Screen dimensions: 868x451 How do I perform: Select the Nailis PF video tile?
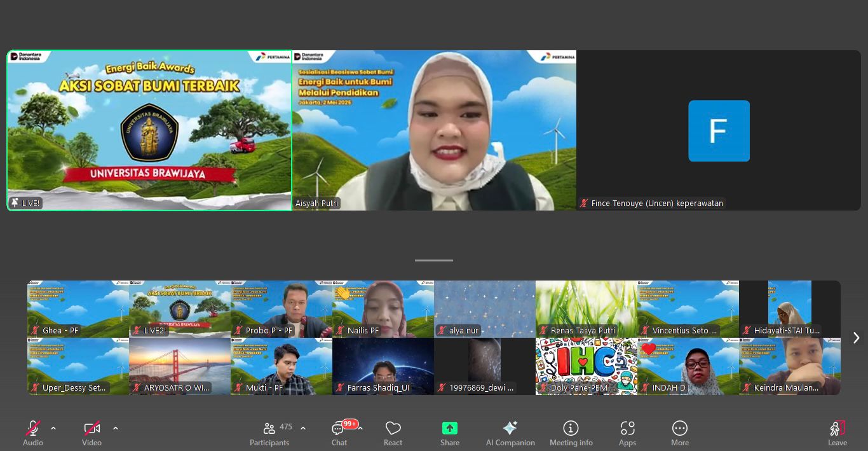point(383,309)
